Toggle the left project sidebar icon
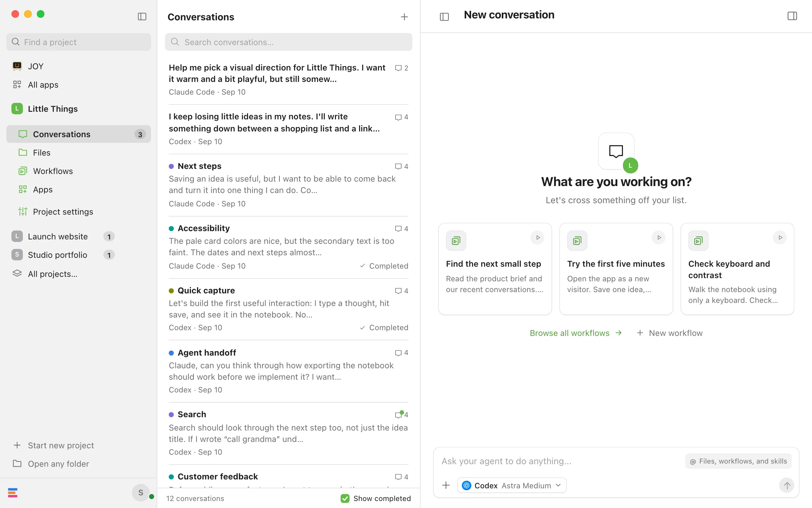 142,17
